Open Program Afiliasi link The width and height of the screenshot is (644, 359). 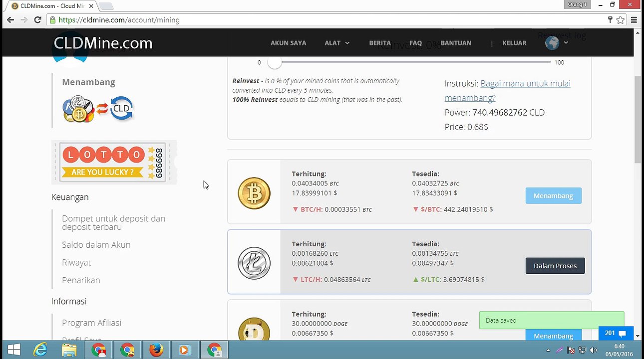(92, 323)
